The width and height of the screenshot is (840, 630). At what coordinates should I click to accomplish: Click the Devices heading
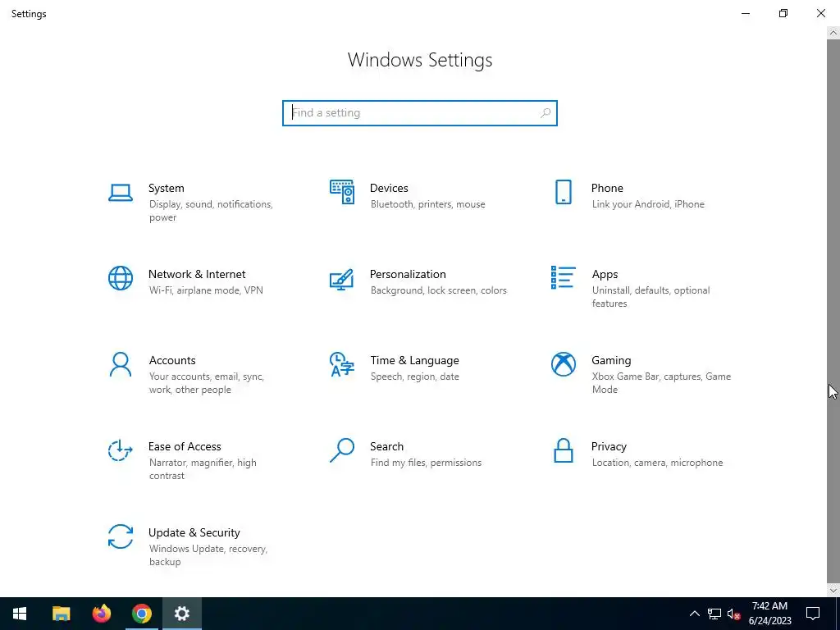(x=389, y=188)
